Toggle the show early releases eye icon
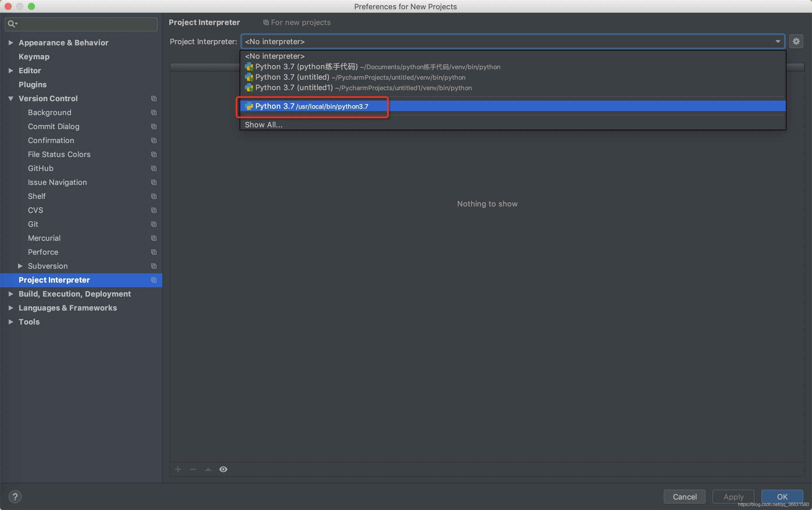The width and height of the screenshot is (812, 510). (223, 469)
